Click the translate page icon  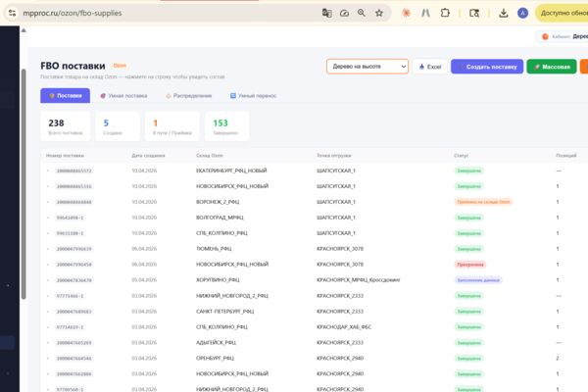[x=326, y=13]
